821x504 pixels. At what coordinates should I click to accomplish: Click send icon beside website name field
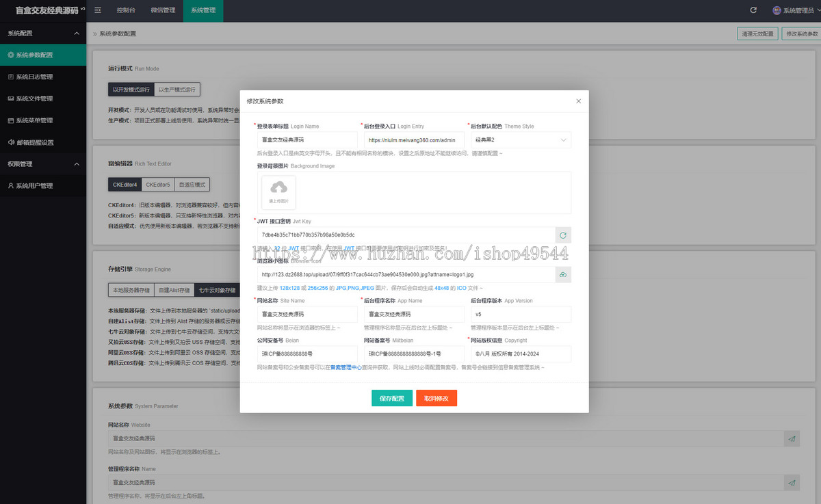click(x=792, y=438)
